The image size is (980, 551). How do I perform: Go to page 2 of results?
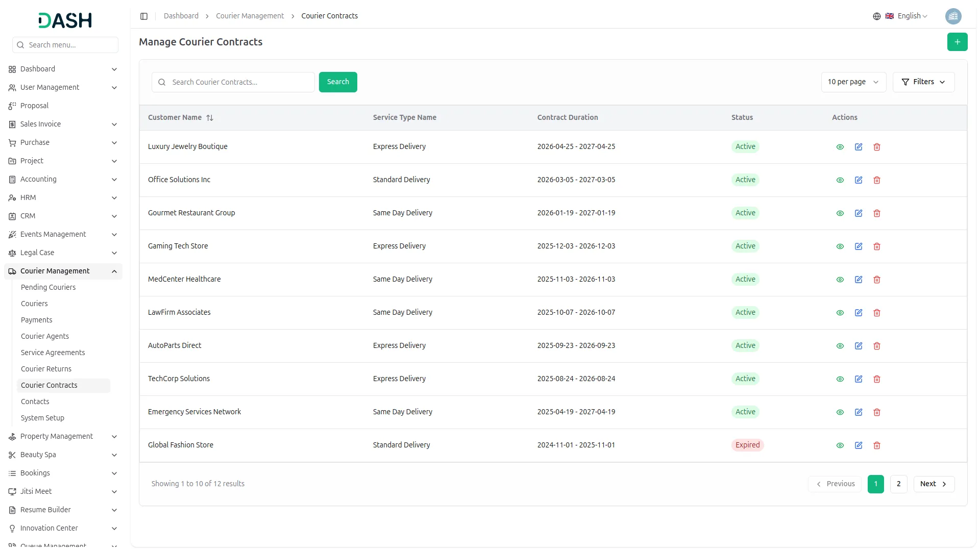click(x=898, y=484)
